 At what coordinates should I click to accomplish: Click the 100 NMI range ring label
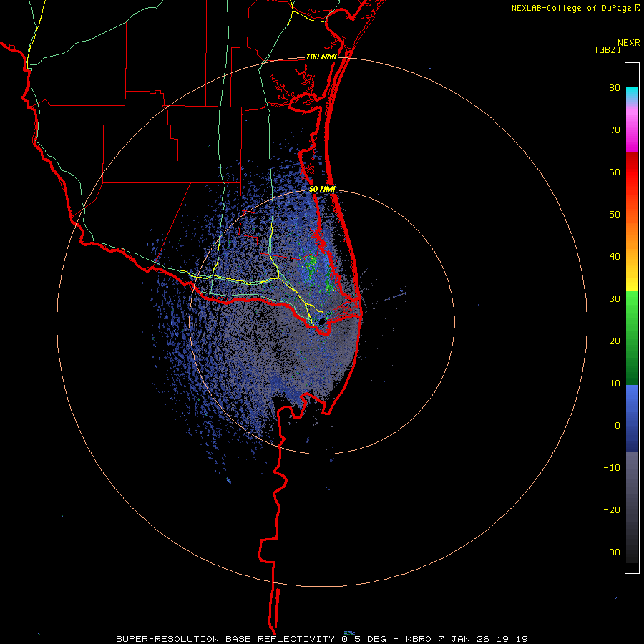pos(321,57)
